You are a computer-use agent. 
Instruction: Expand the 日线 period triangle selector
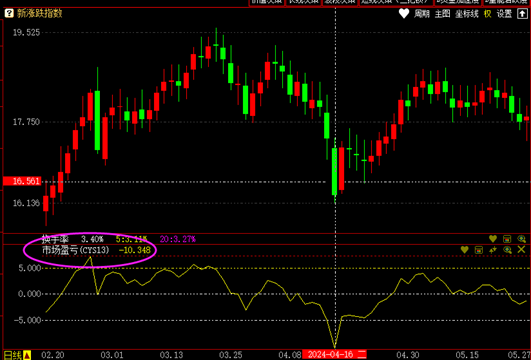[x=27, y=355]
